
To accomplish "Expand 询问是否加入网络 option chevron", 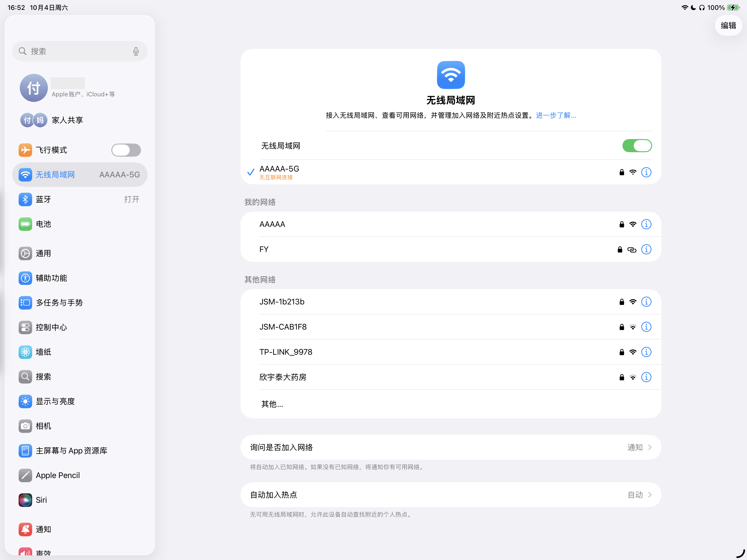I will point(650,447).
